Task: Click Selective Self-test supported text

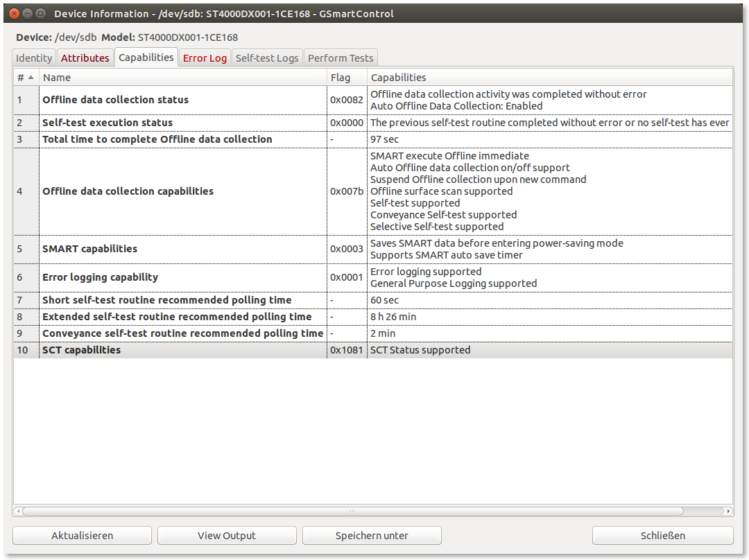Action: (437, 227)
